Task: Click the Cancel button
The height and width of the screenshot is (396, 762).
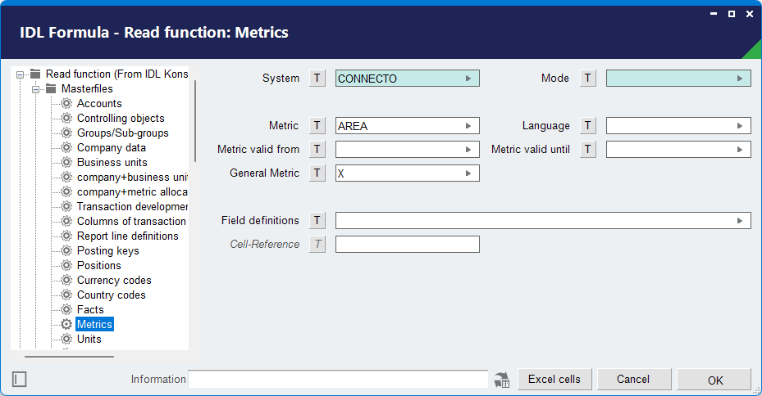Action: [634, 379]
